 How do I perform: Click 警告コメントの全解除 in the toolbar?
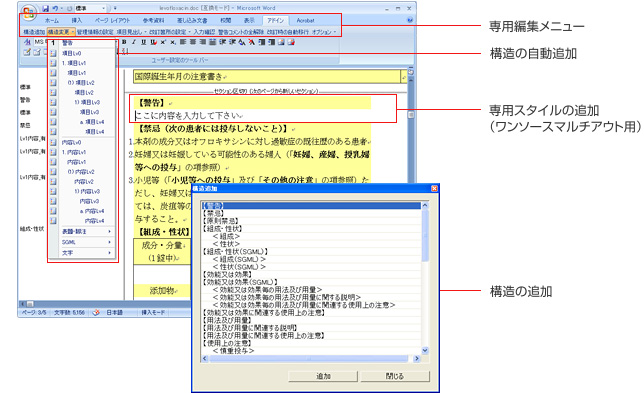241,32
